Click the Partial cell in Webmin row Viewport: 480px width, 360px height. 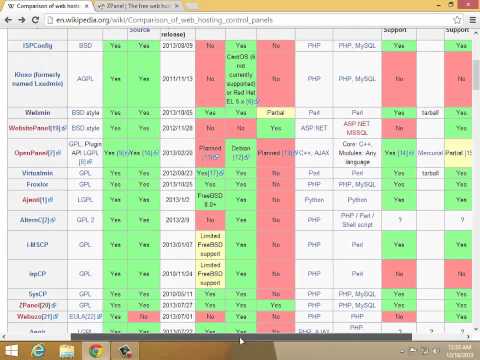(275, 113)
